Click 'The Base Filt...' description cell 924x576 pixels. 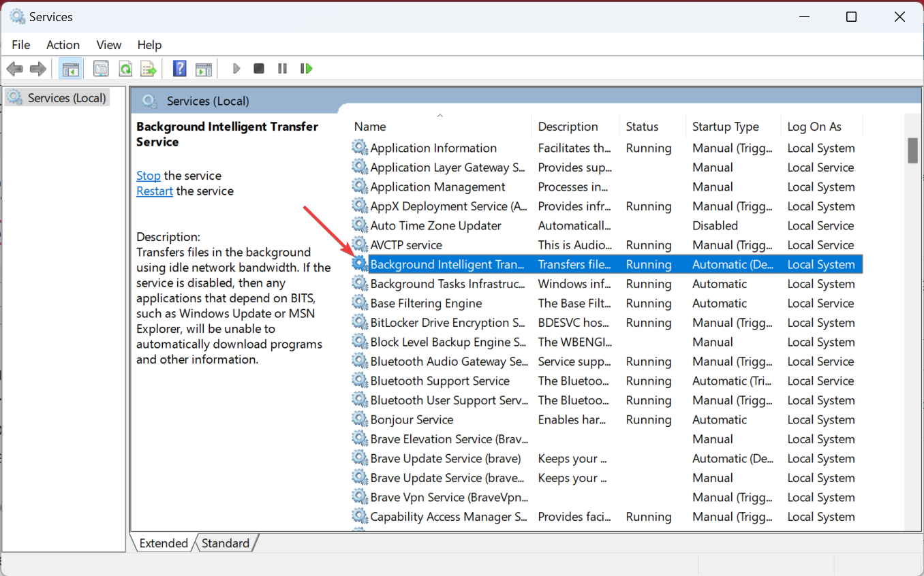point(574,303)
